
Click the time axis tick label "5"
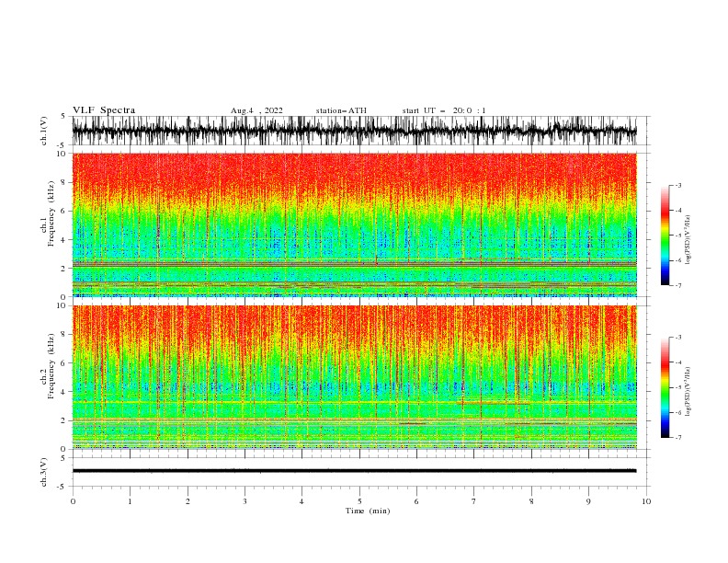(x=359, y=501)
